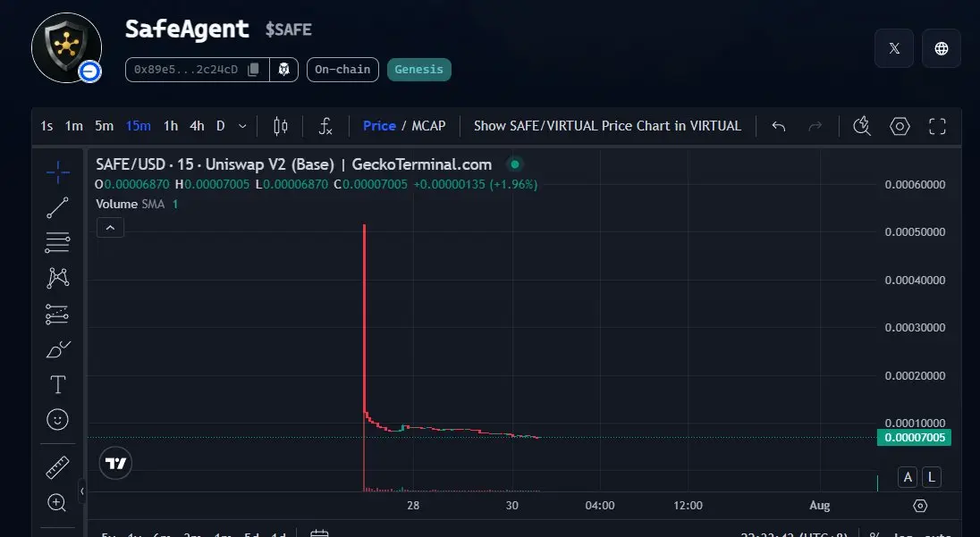The width and height of the screenshot is (980, 537).
Task: Select the Fibonacci retracement tool
Action: (57, 242)
